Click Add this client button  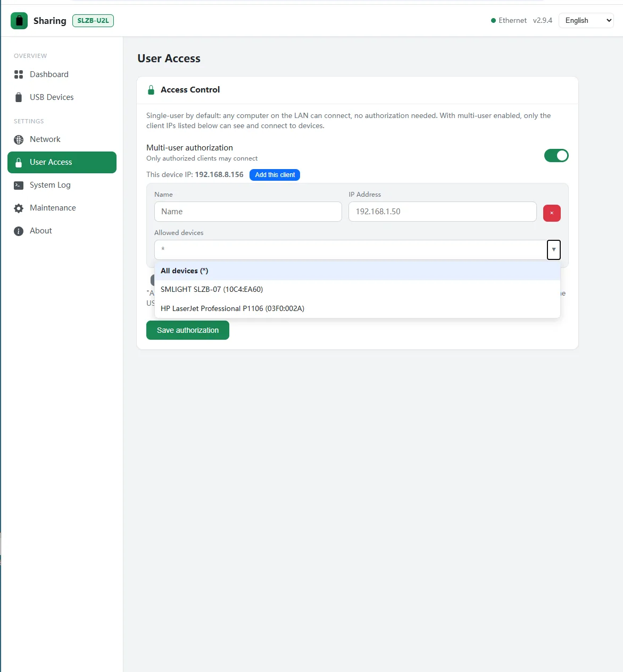[275, 175]
